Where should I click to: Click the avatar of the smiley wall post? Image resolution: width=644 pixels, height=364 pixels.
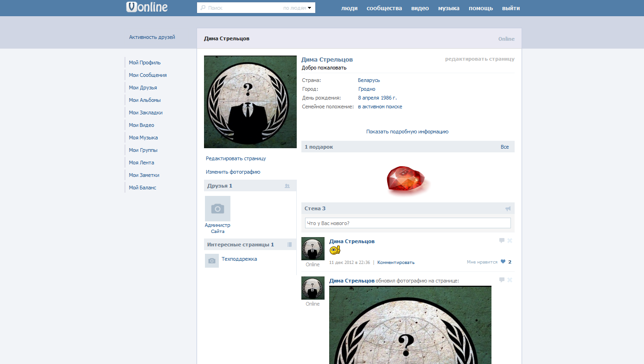(x=313, y=249)
